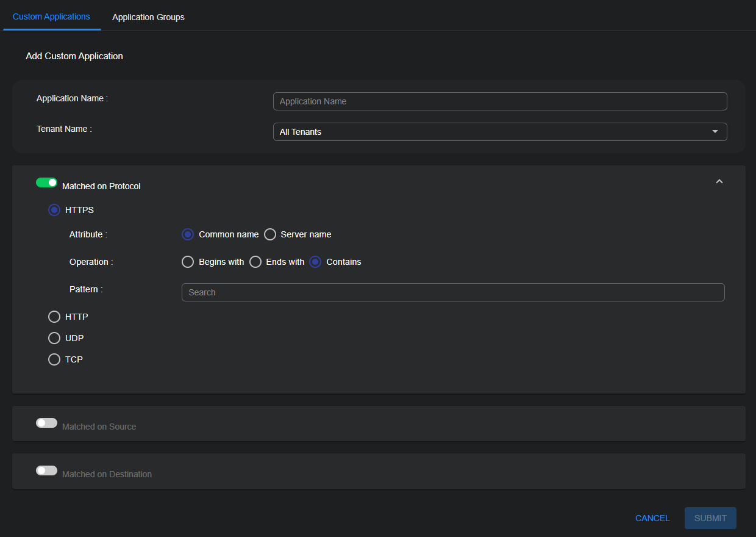Select Server name attribute
756x537 pixels.
[270, 234]
